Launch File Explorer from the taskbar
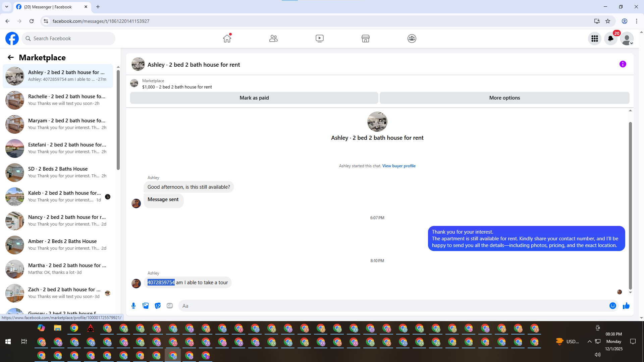644x362 pixels. [x=58, y=328]
